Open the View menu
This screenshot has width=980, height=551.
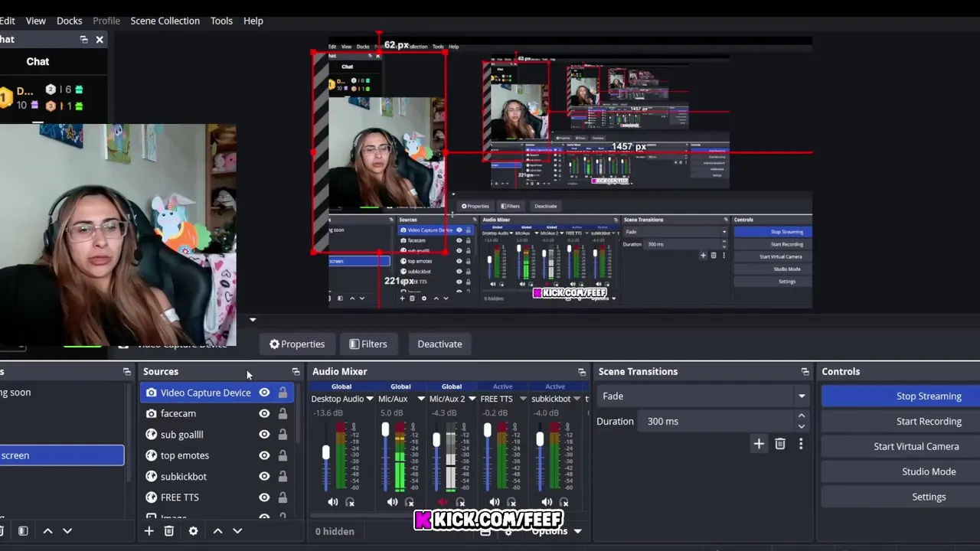(x=35, y=21)
